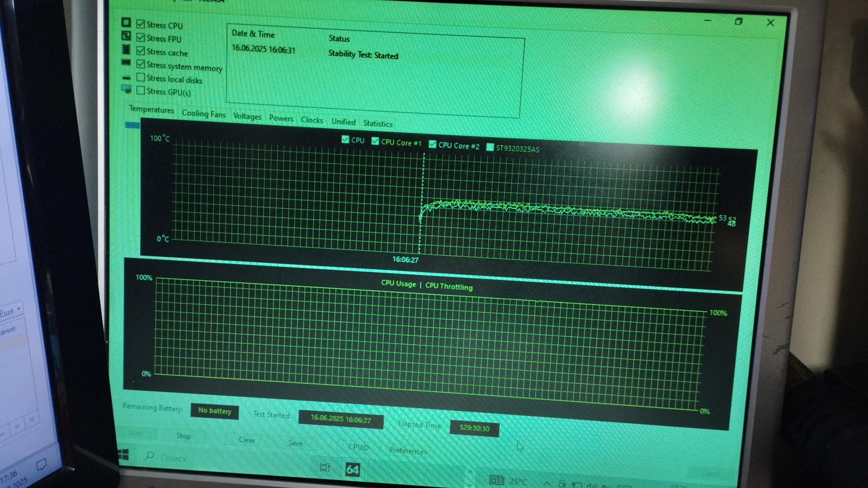868x488 pixels.
Task: Expand the Еще dropdown
Action: click(11, 311)
